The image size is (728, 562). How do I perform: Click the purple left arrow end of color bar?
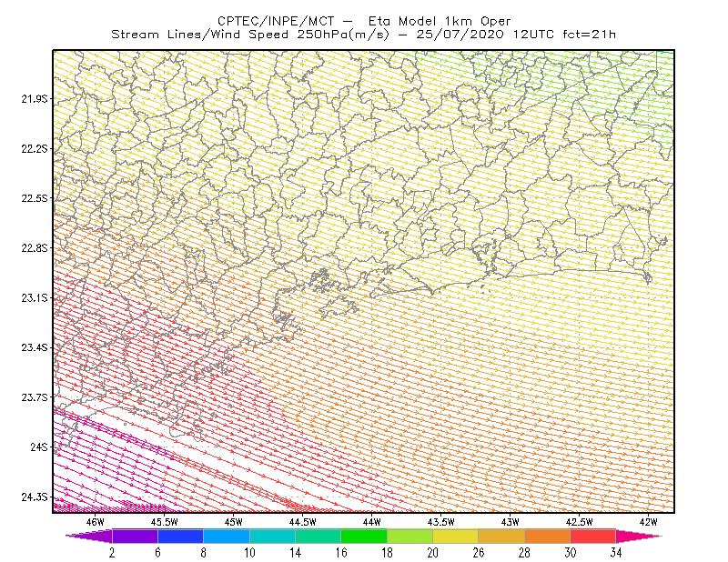88,536
